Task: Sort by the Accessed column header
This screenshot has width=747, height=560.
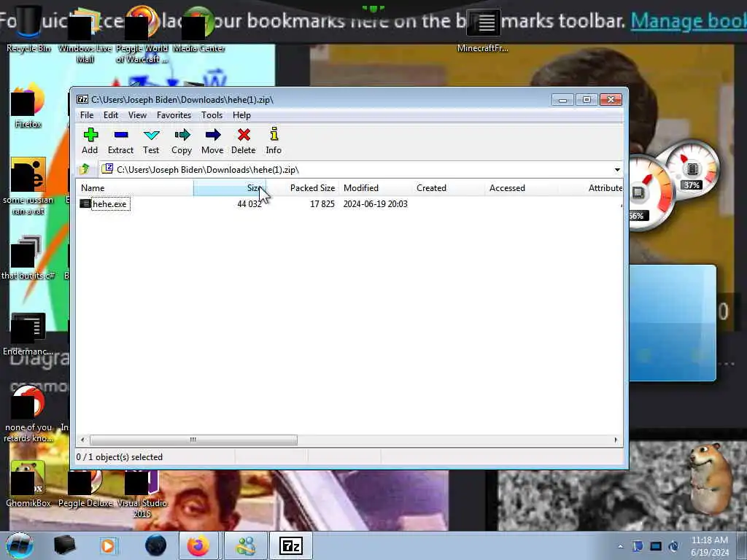Action: (x=521, y=188)
